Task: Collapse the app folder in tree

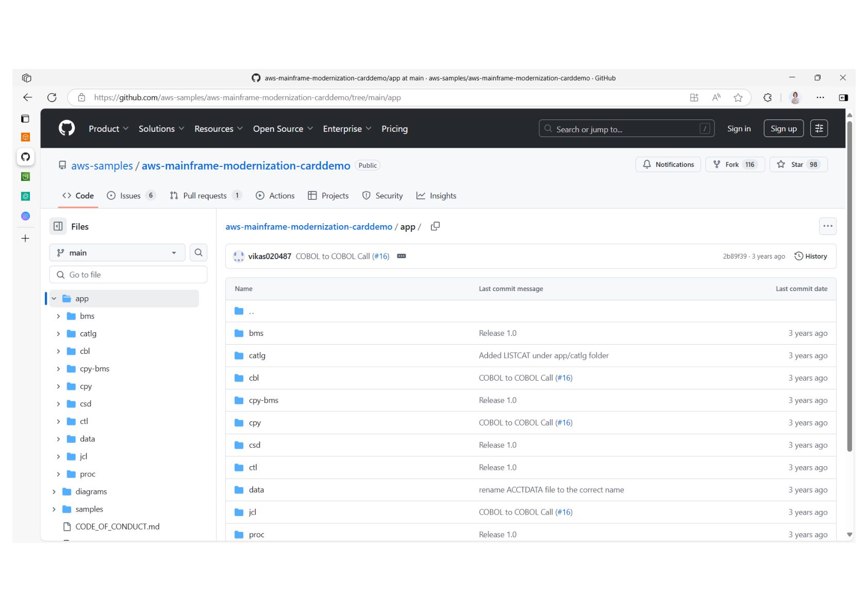Action: coord(54,299)
